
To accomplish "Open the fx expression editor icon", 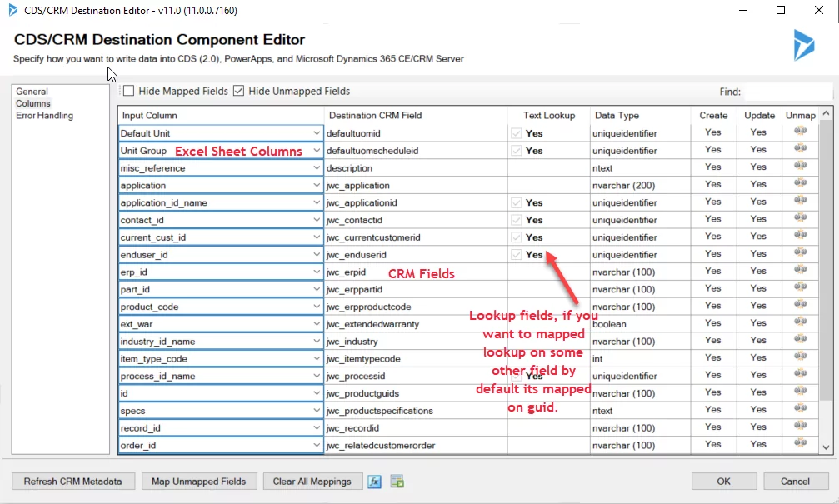I will (375, 482).
